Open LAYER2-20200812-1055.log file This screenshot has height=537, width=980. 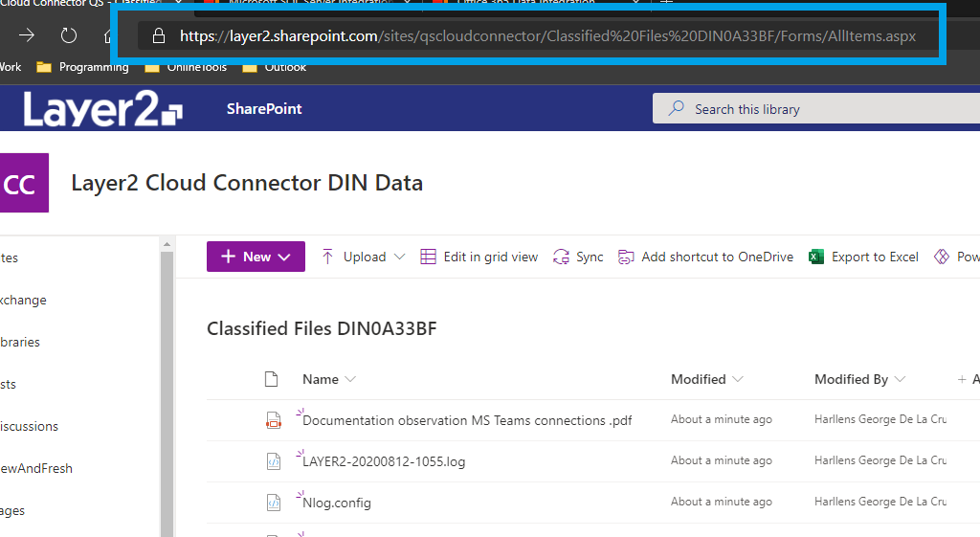click(x=384, y=461)
